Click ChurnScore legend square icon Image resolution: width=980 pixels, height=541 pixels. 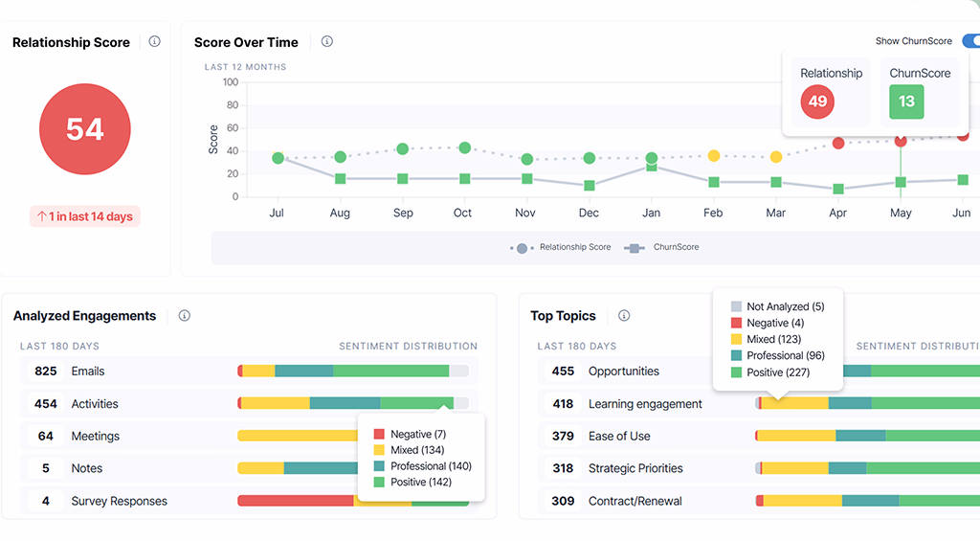point(634,248)
